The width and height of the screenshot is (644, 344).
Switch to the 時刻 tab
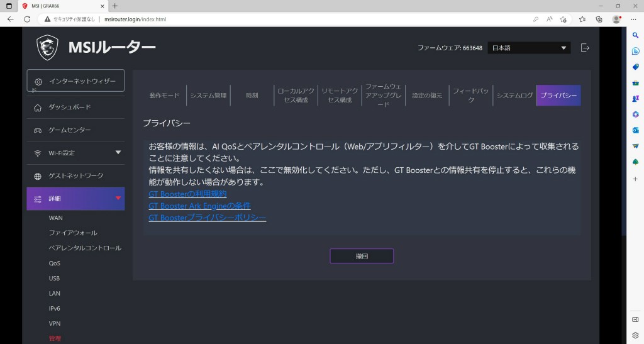click(252, 96)
